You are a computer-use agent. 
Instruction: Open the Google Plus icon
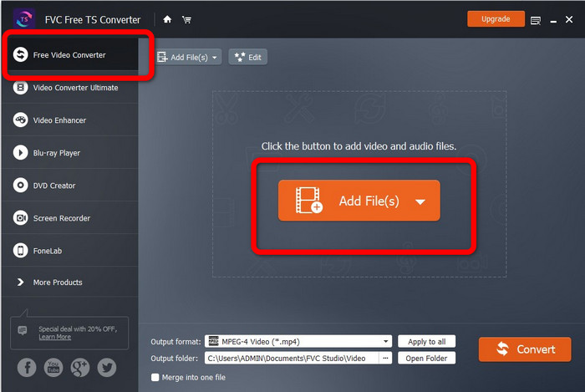(80, 368)
